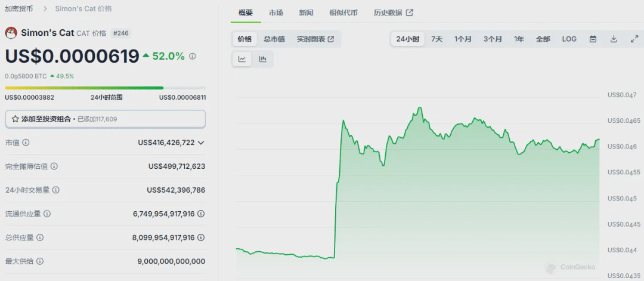This screenshot has height=281, width=644.
Task: Open info icon next to 24小时交易量
Action: [x=56, y=190]
